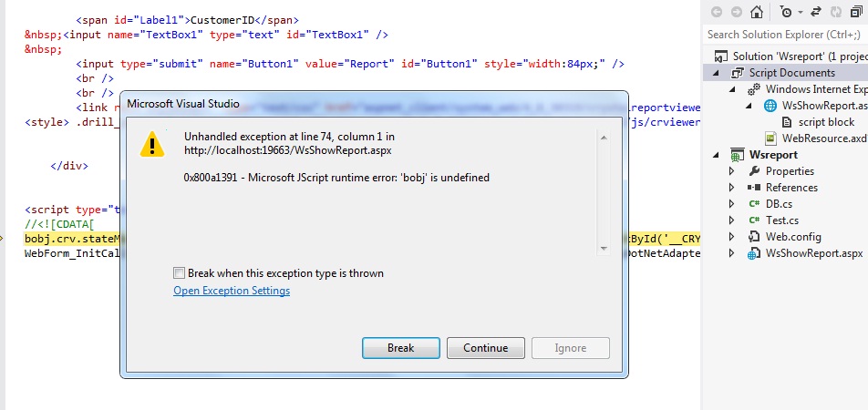Image resolution: width=868 pixels, height=410 pixels.
Task: Click the 'Microsoft Visual Studio' dialog title
Action: (183, 104)
